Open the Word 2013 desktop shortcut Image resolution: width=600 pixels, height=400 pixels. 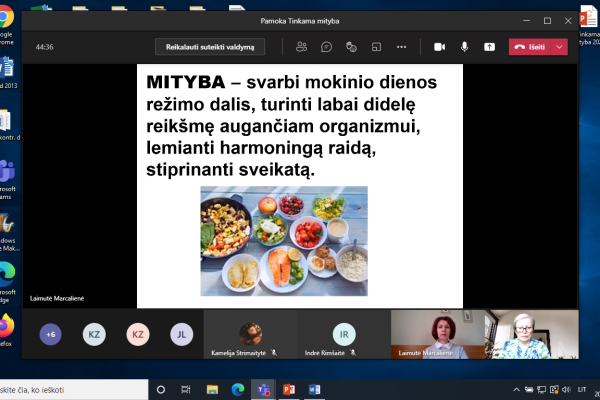coord(8,73)
